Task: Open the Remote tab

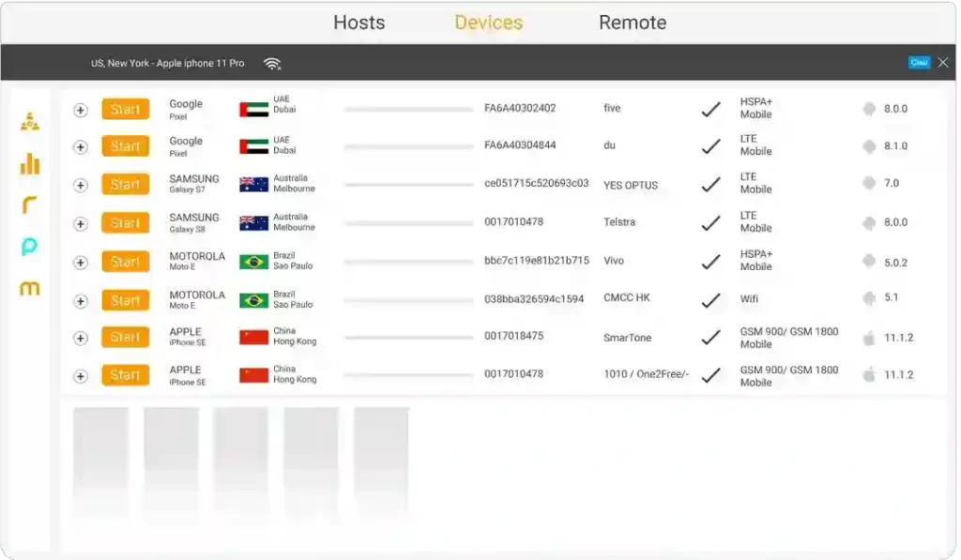Action: pyautogui.click(x=633, y=23)
